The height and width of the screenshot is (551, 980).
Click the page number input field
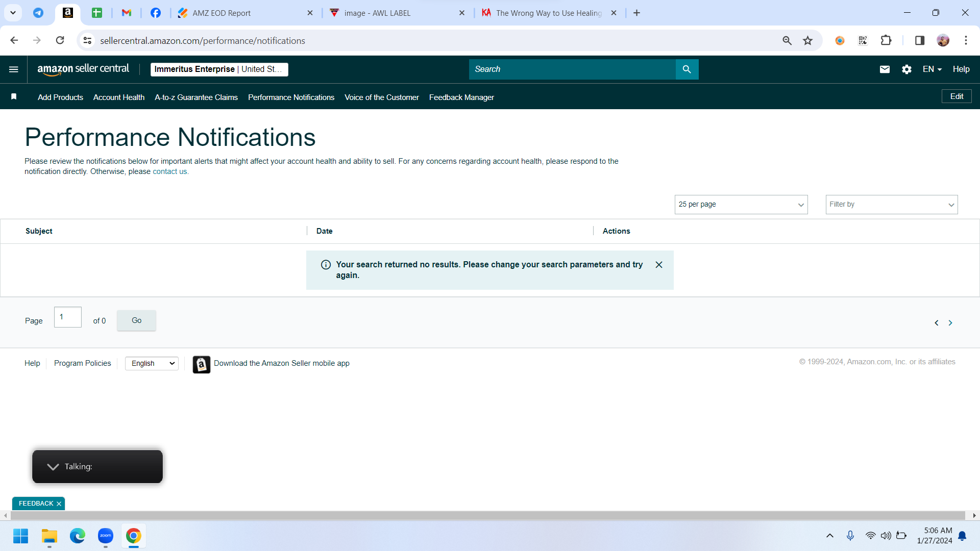68,317
